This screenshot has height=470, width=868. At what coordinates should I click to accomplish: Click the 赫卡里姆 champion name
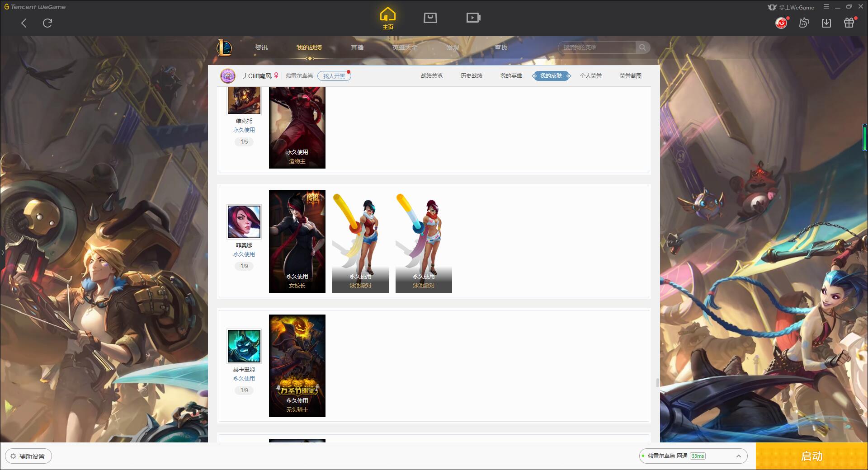point(244,370)
